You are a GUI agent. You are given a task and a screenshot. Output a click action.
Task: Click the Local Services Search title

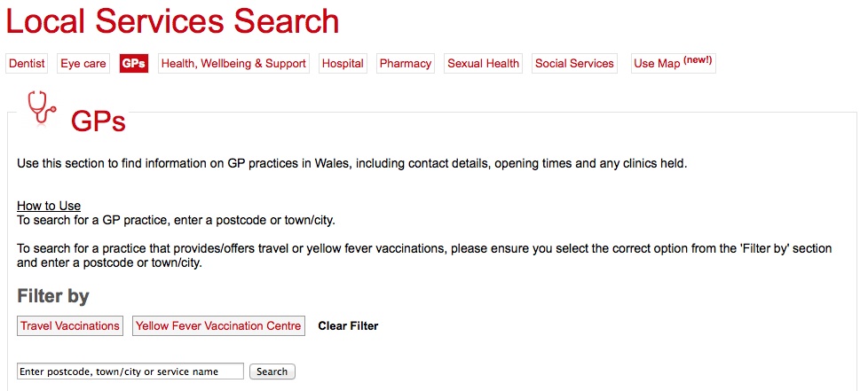point(172,21)
